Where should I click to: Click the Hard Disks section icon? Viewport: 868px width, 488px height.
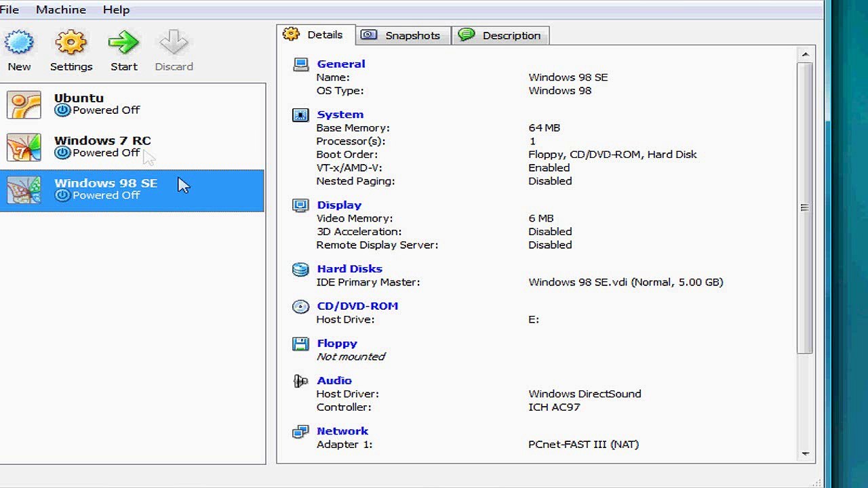point(300,269)
